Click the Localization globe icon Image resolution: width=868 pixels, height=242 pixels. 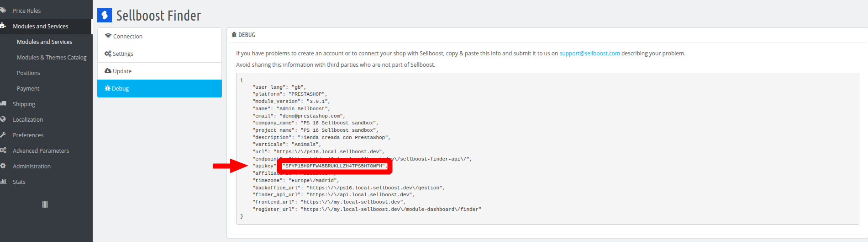click(x=3, y=119)
